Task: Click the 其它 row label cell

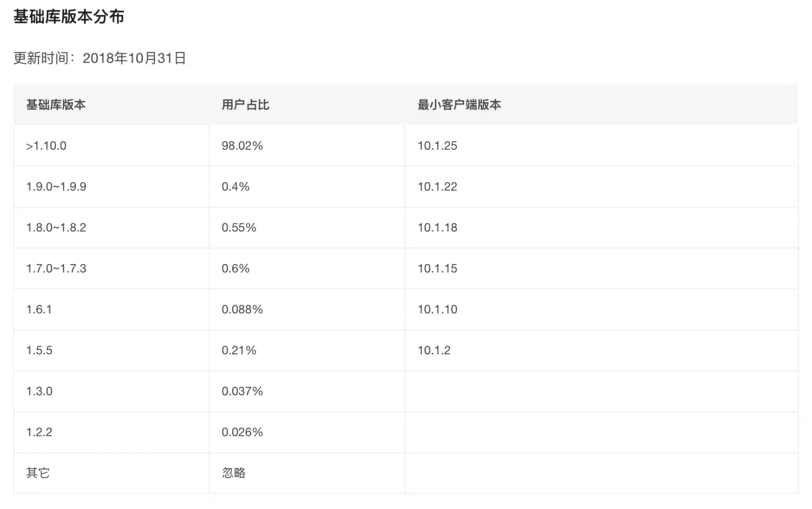Action: (38, 473)
